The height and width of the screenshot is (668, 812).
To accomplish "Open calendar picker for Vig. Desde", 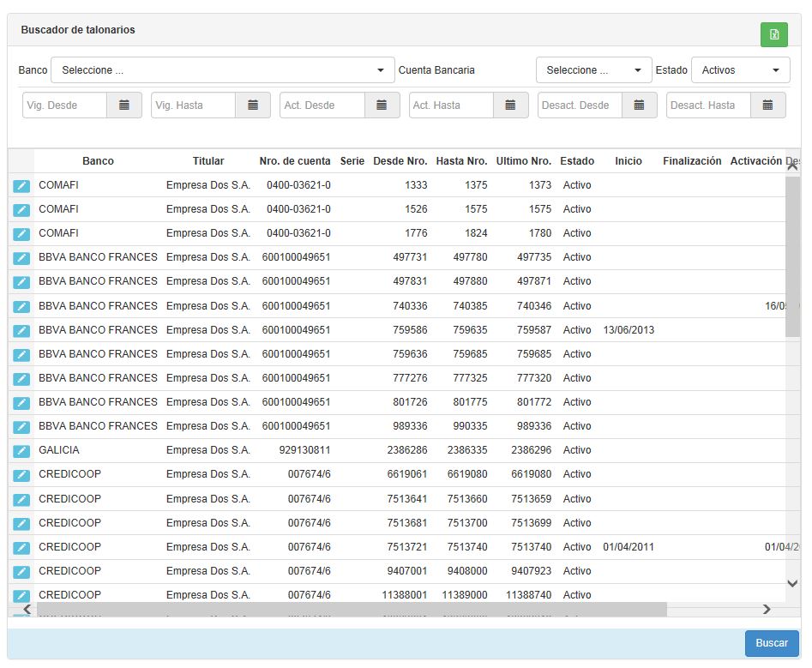I will point(124,105).
